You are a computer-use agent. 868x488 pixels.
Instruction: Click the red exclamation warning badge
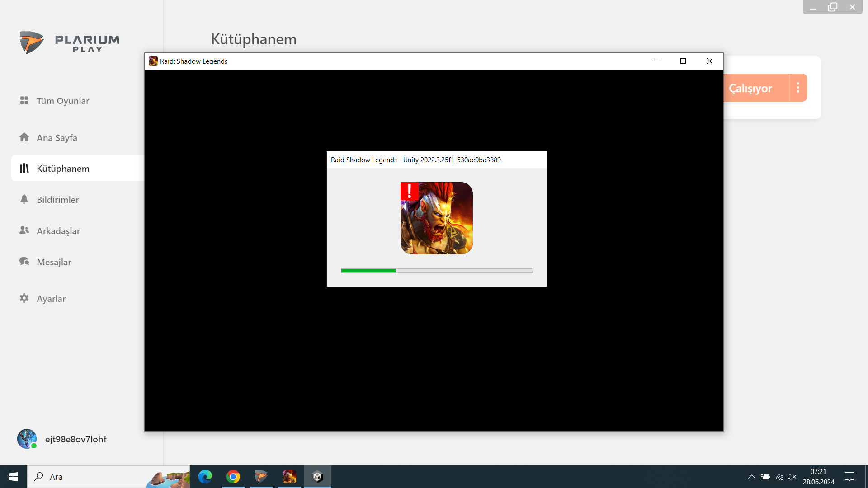[x=410, y=191]
